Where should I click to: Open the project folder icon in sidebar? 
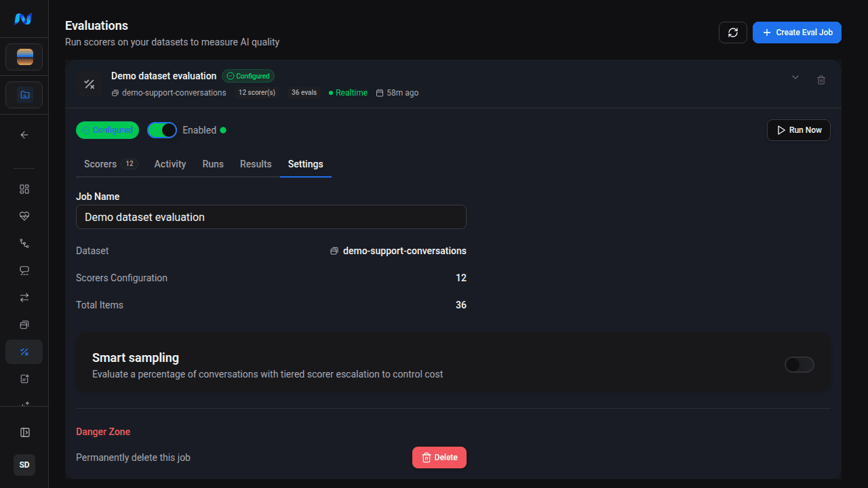(24, 95)
